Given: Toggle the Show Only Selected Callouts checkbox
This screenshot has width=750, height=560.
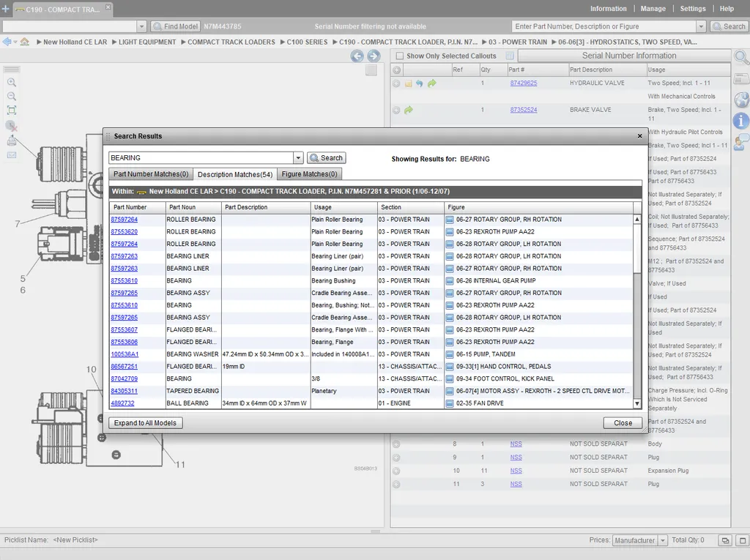Looking at the screenshot, I should tap(400, 56).
